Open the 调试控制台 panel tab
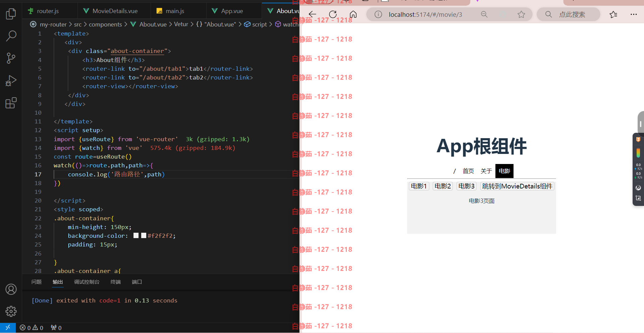The width and height of the screenshot is (644, 333). (x=87, y=282)
